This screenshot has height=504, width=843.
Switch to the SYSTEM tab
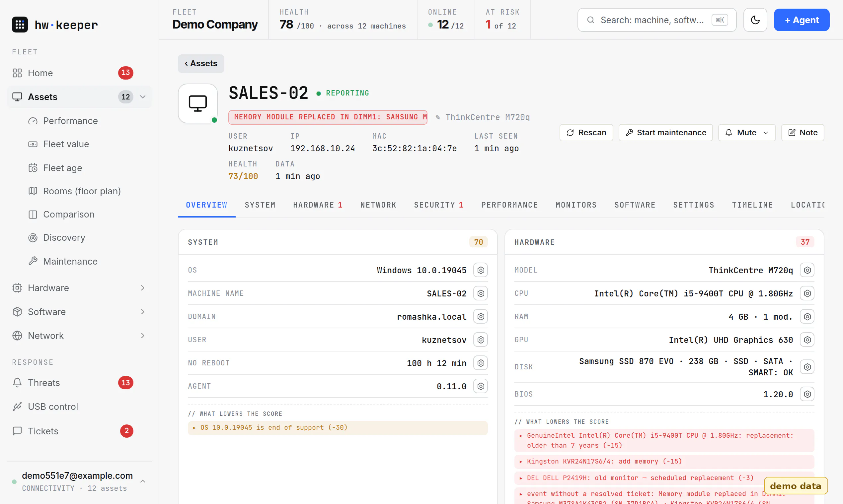[x=260, y=205]
